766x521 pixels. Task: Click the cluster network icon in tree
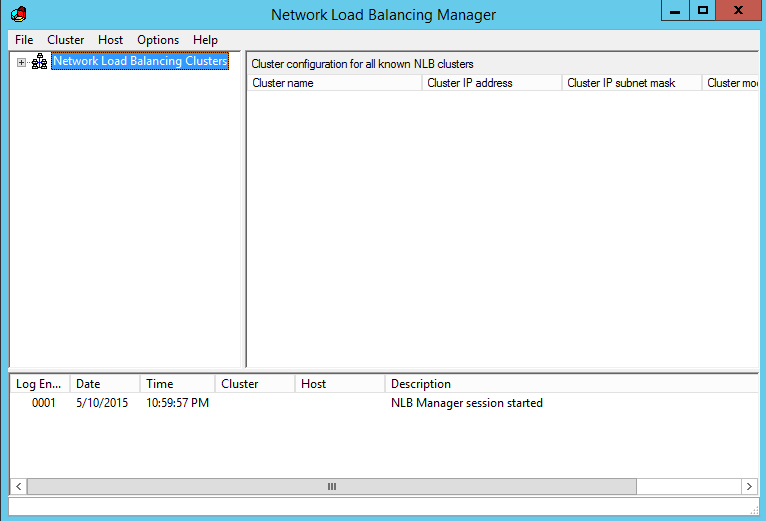tap(40, 62)
